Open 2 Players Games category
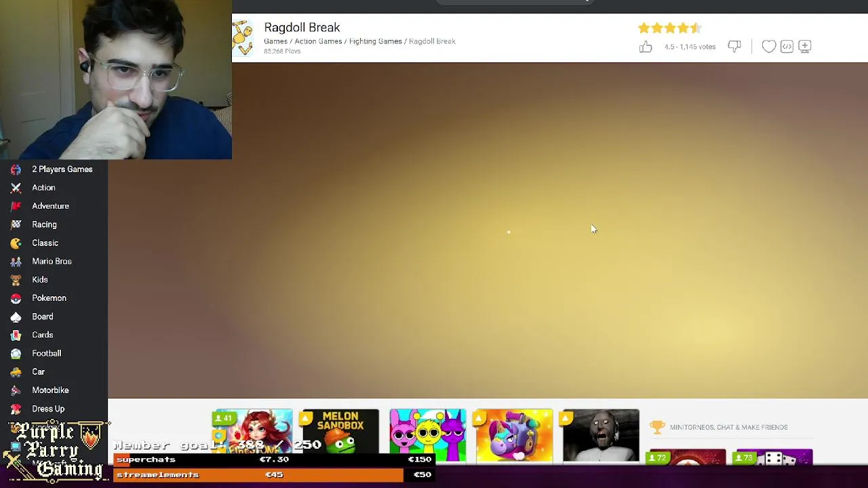The width and height of the screenshot is (868, 488). pos(62,169)
